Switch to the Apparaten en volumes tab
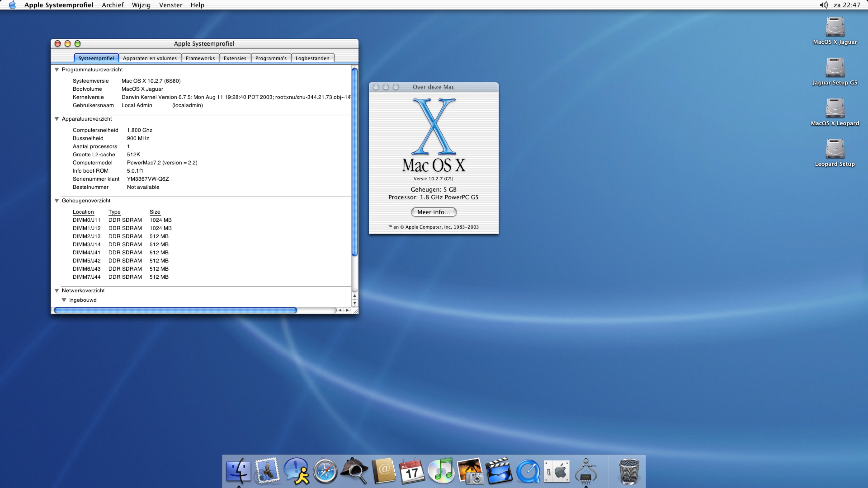The width and height of the screenshot is (868, 488). [x=150, y=58]
